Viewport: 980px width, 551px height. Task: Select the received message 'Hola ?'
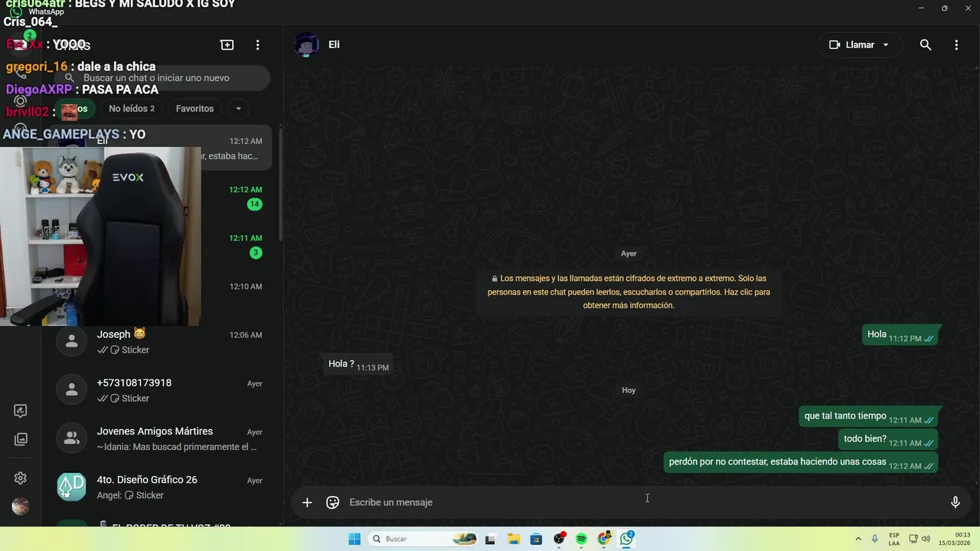click(x=358, y=364)
